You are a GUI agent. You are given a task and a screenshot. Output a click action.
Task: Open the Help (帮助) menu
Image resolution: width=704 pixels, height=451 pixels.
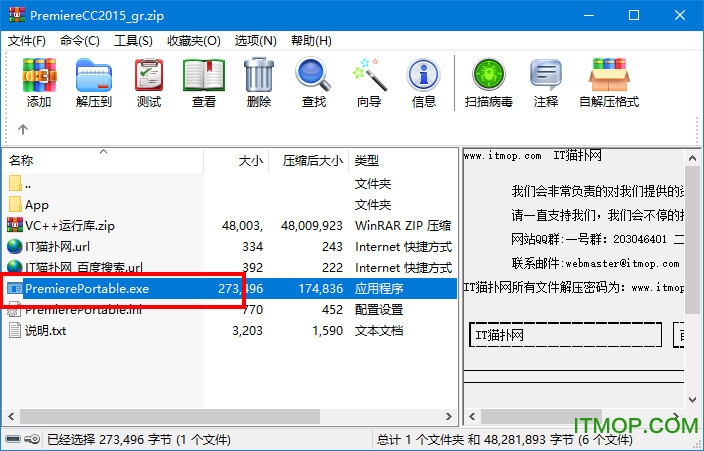311,41
